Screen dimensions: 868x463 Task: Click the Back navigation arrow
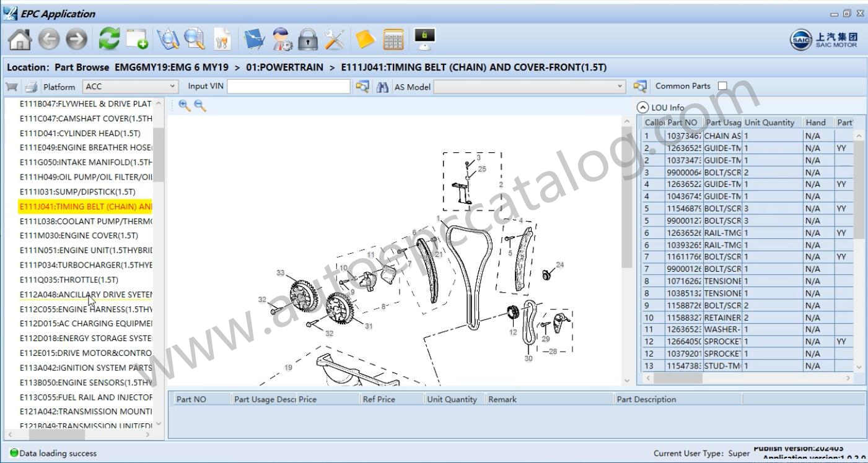[x=47, y=38]
